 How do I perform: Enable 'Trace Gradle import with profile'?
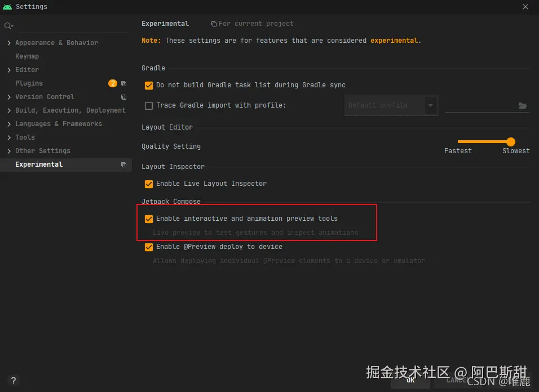click(148, 105)
